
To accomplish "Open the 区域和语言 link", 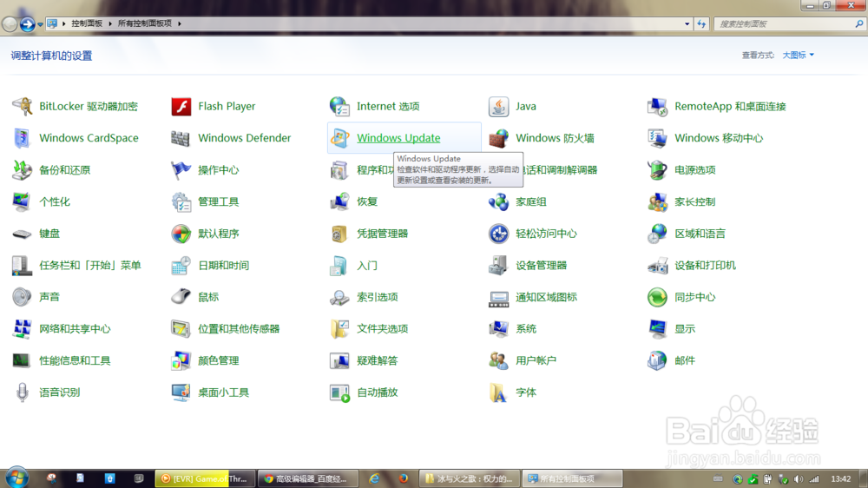I will click(700, 234).
